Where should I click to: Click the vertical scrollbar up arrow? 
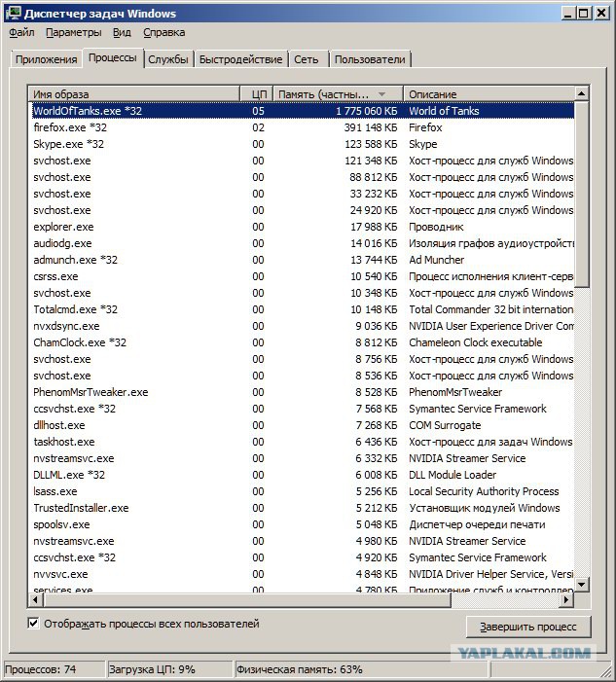tap(582, 93)
